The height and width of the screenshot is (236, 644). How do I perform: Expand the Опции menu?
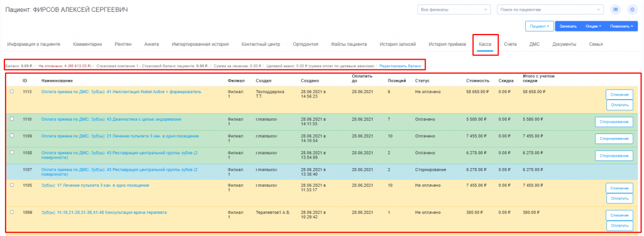(594, 26)
